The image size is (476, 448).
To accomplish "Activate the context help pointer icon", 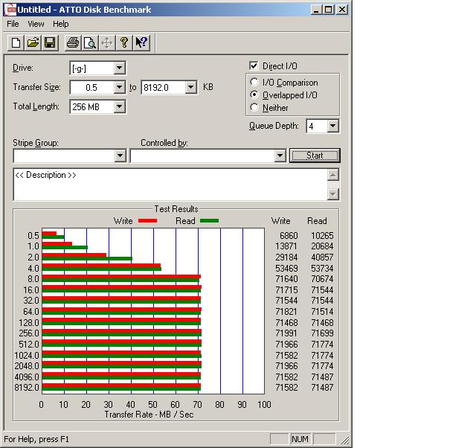I will pyautogui.click(x=141, y=42).
